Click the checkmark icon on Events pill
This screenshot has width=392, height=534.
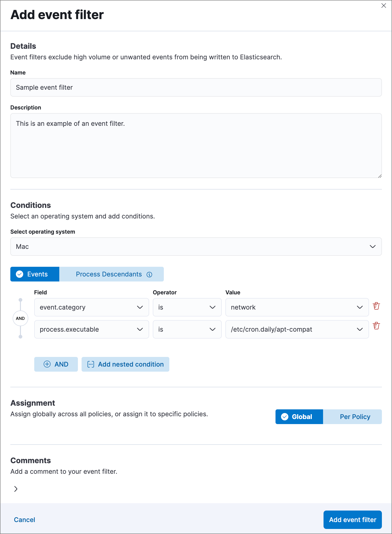(20, 274)
